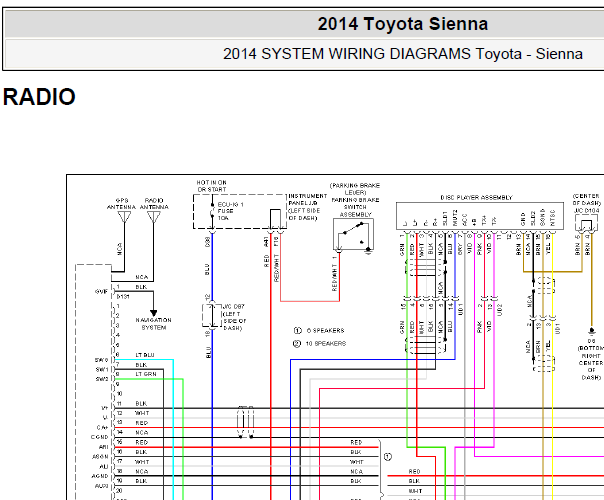
Task: Click the 'LT GRN' wire label
Action: pyautogui.click(x=146, y=374)
